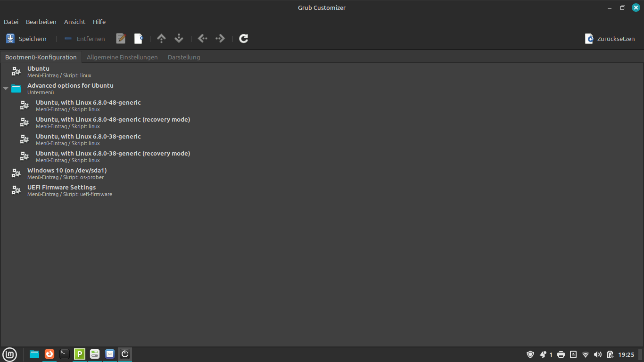Move the entry down with the down arrow

(179, 39)
